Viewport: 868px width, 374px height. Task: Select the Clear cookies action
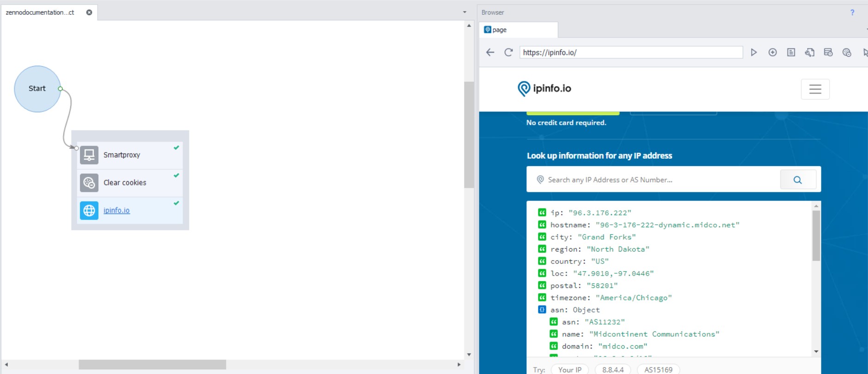(x=130, y=183)
